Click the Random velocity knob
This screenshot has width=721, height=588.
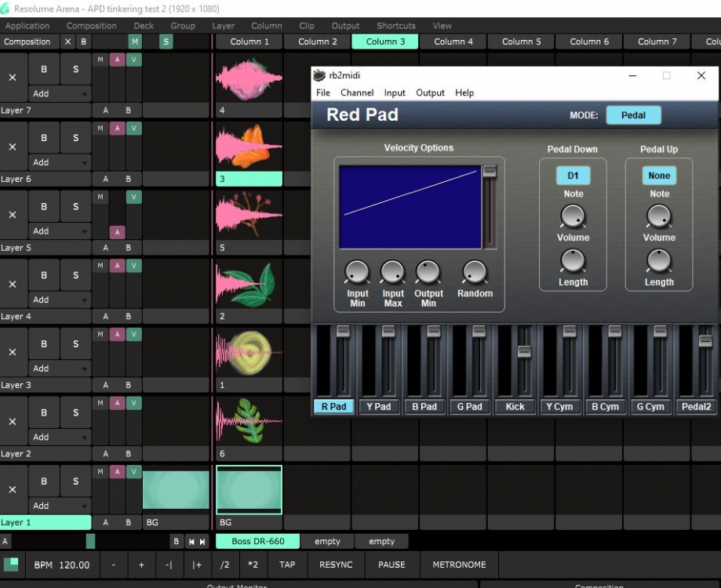pos(475,272)
